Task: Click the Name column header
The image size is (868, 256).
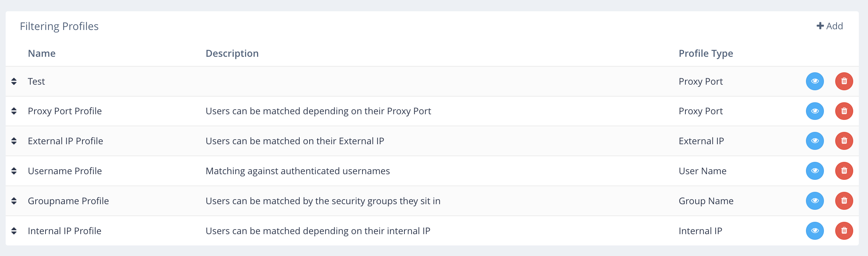Action: coord(42,54)
